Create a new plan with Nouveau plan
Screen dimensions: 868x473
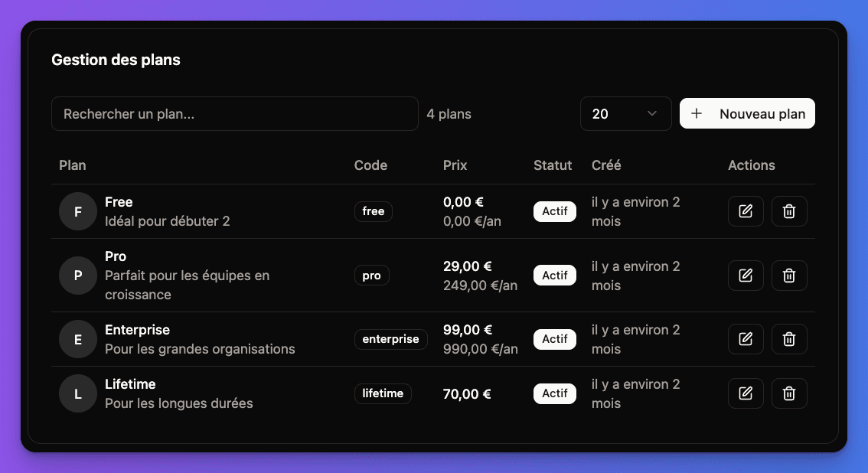(747, 113)
